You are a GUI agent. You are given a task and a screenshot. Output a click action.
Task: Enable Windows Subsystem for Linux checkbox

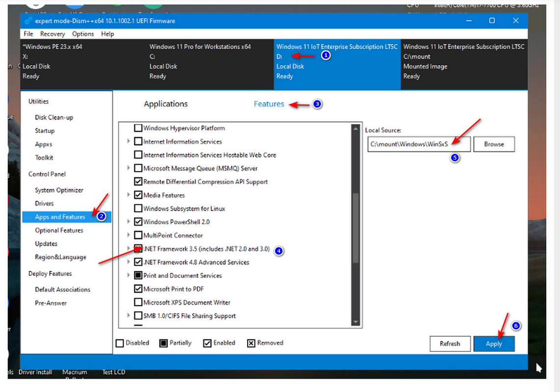point(138,208)
